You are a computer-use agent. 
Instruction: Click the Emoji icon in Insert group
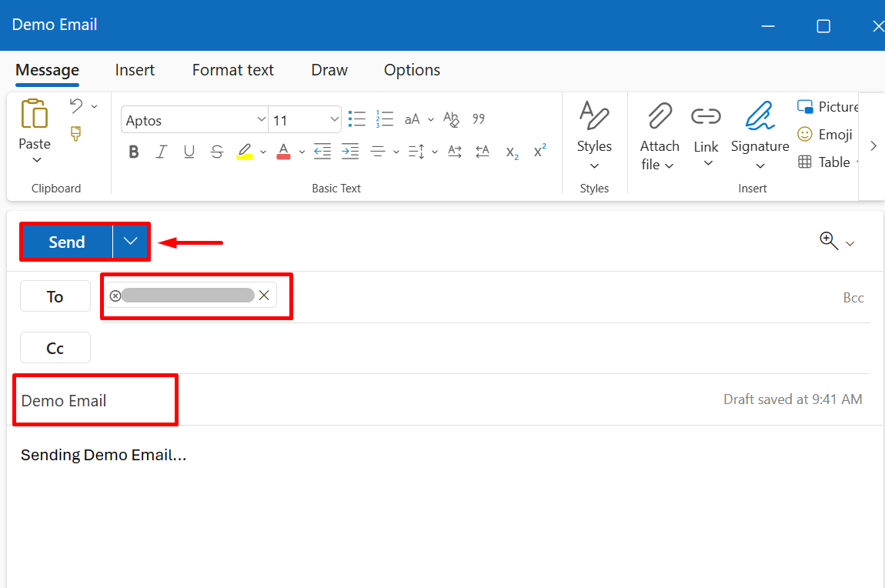point(805,135)
